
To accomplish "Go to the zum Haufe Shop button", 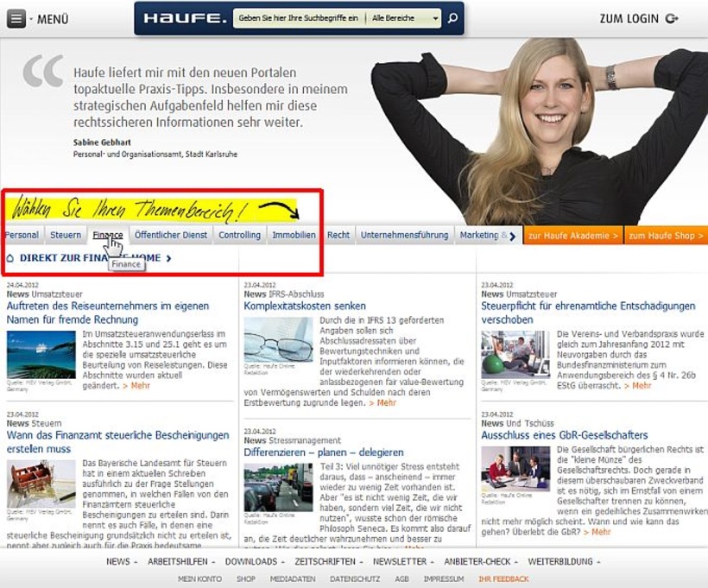I will [666, 235].
